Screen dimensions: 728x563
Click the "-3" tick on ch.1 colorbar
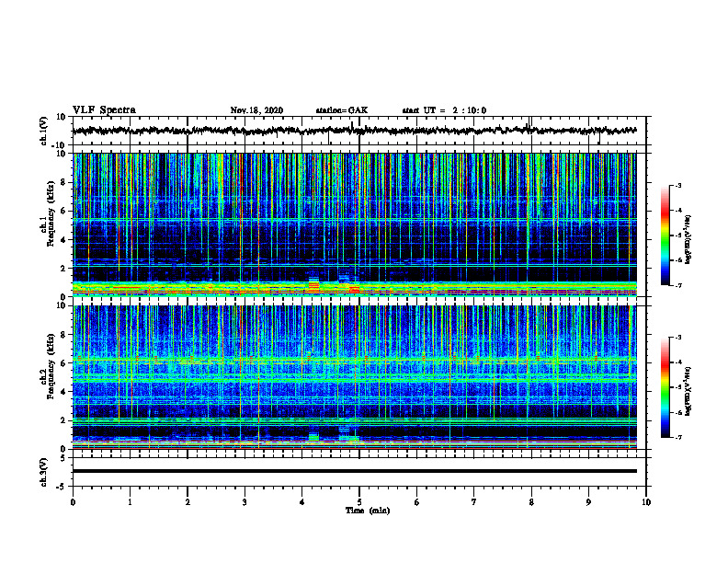[677, 186]
